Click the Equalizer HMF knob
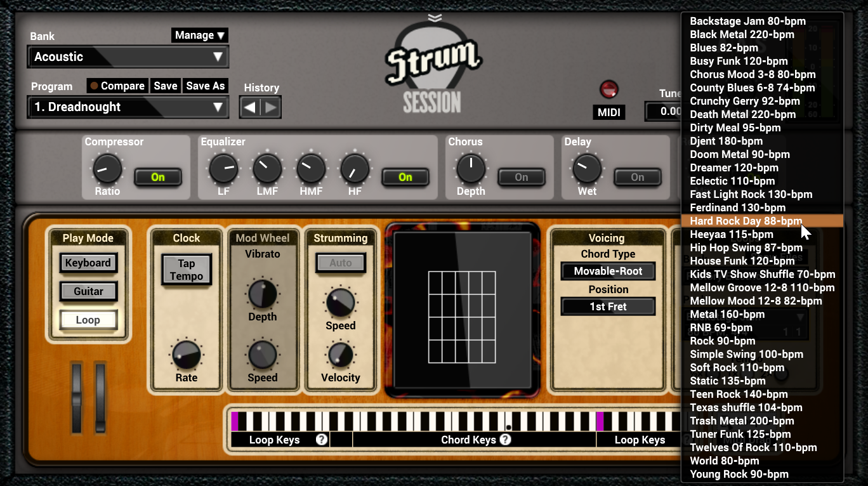This screenshot has width=868, height=486. click(x=311, y=169)
